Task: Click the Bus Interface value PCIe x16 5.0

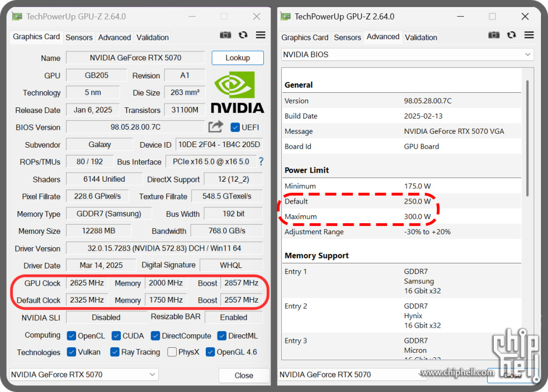Action: pos(211,162)
